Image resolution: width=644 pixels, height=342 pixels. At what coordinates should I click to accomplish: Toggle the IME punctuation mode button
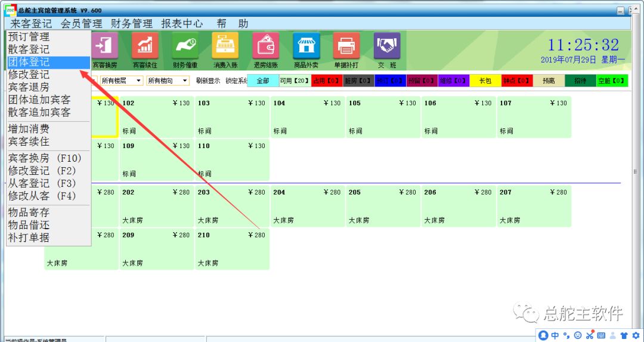[566, 335]
